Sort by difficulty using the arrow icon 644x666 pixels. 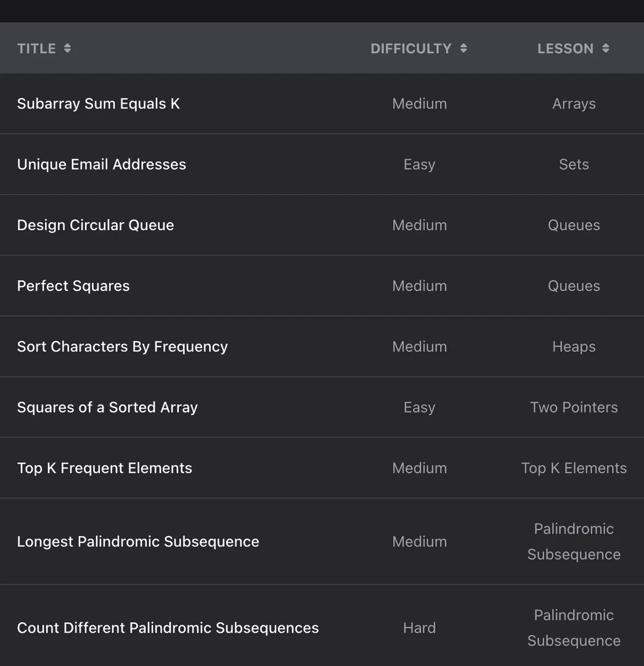point(462,48)
